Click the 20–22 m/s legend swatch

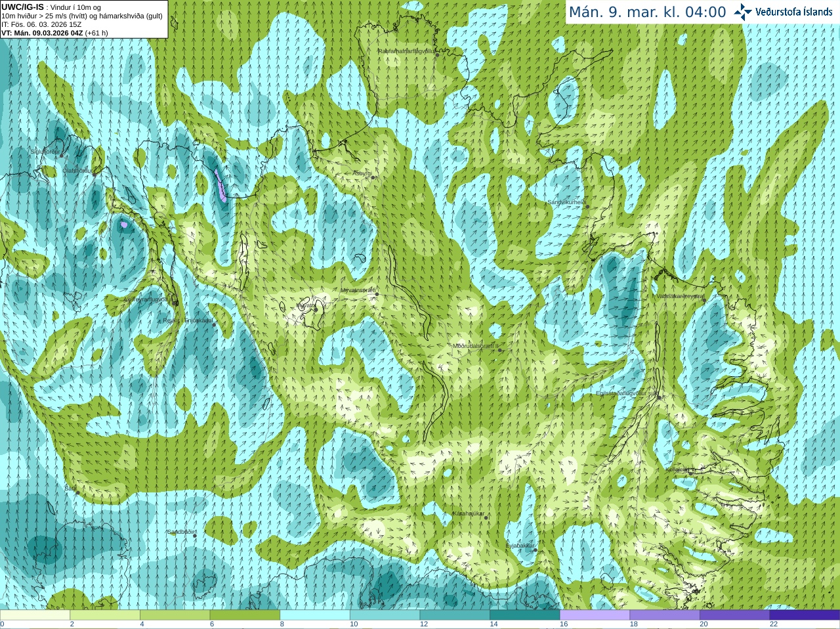tap(735, 615)
